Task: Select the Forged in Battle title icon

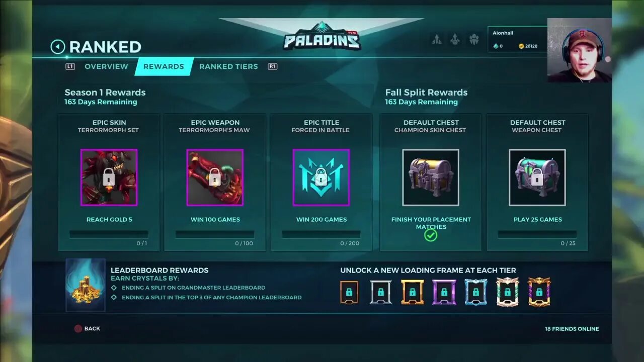Action: click(x=321, y=177)
